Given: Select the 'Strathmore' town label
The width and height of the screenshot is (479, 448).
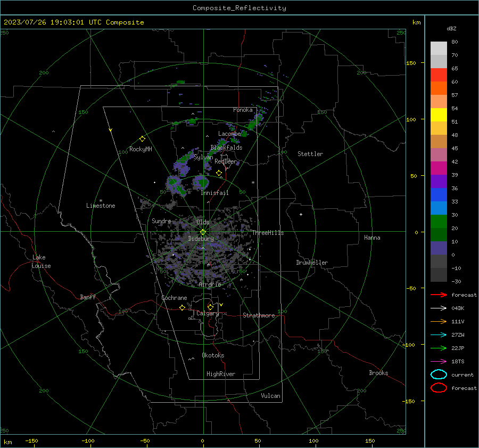Looking at the screenshot, I should click(x=259, y=315).
